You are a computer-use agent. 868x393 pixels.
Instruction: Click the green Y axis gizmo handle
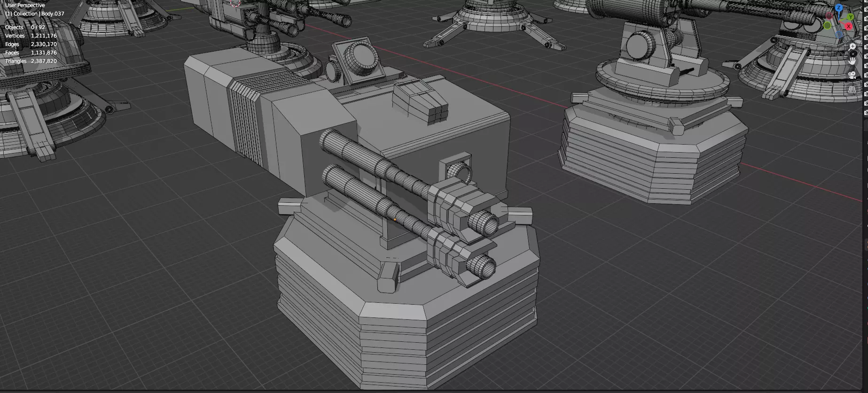point(851,16)
